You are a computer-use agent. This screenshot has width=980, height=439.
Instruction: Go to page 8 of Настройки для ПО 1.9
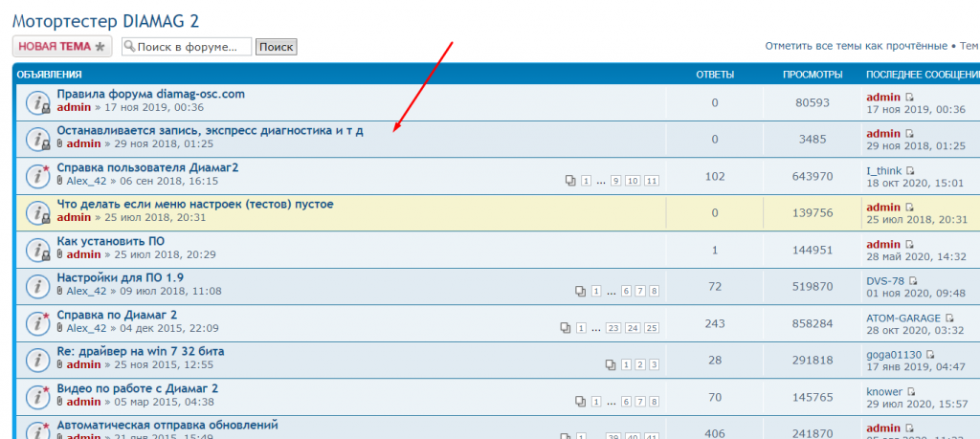coord(655,292)
